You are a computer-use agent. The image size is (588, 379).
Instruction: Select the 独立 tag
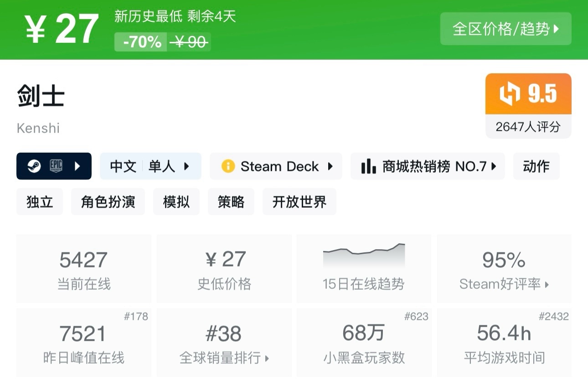point(40,202)
